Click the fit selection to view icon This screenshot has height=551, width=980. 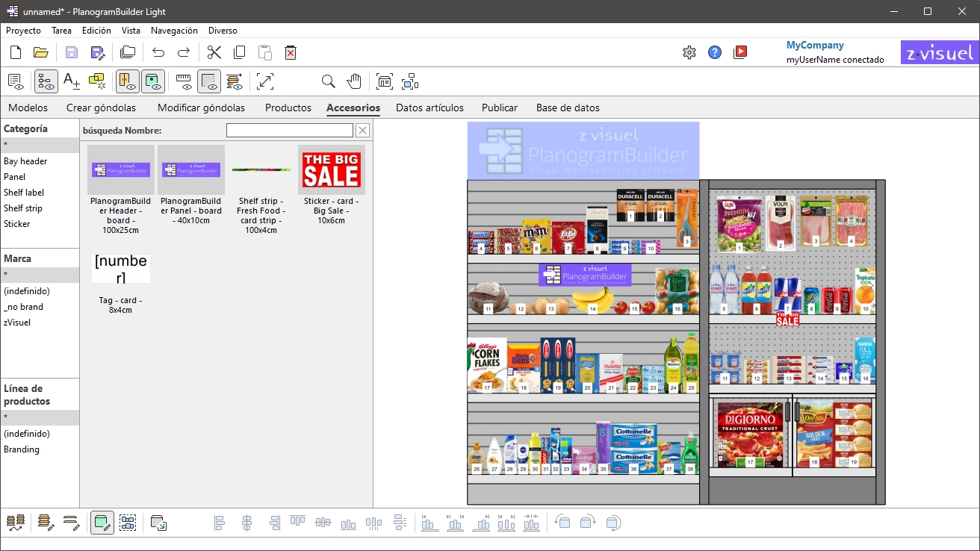click(x=409, y=81)
